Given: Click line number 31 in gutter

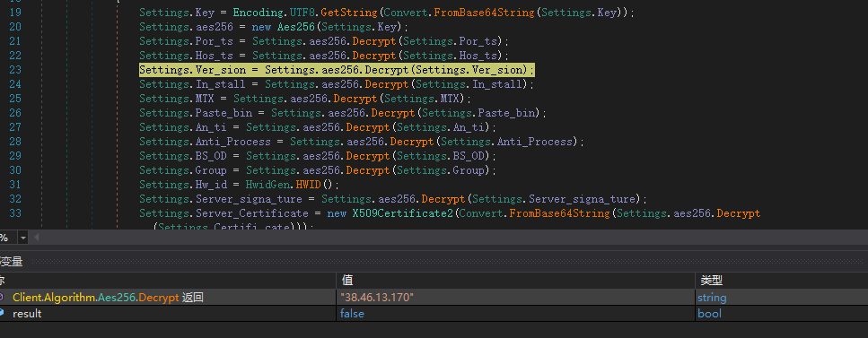Looking at the screenshot, I should click(15, 184).
